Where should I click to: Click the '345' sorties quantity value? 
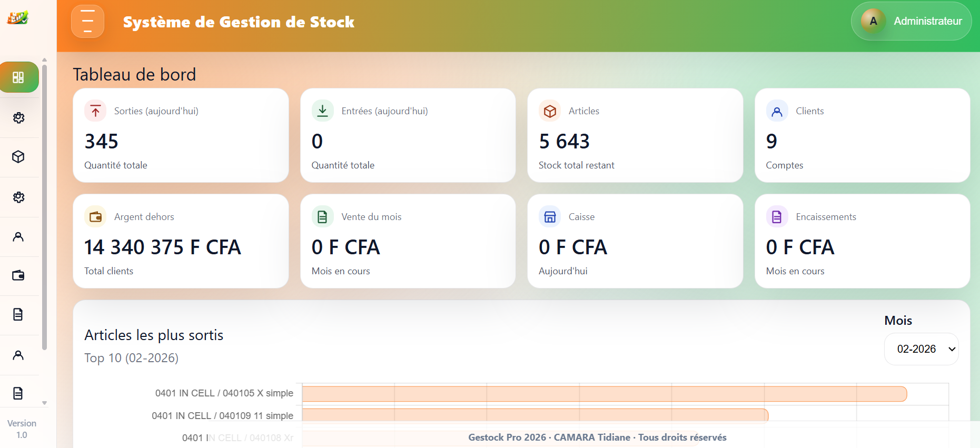point(102,141)
